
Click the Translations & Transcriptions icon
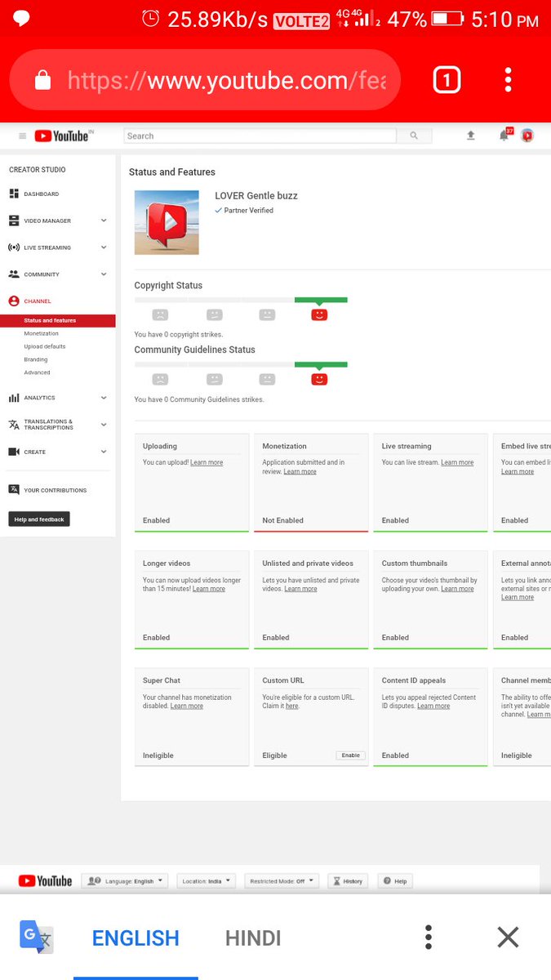click(13, 425)
